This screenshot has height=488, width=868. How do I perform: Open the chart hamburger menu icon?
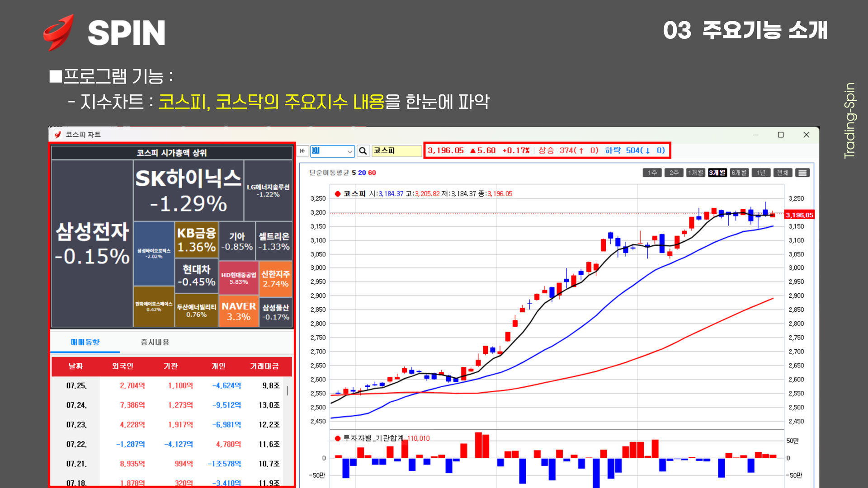tap(802, 173)
